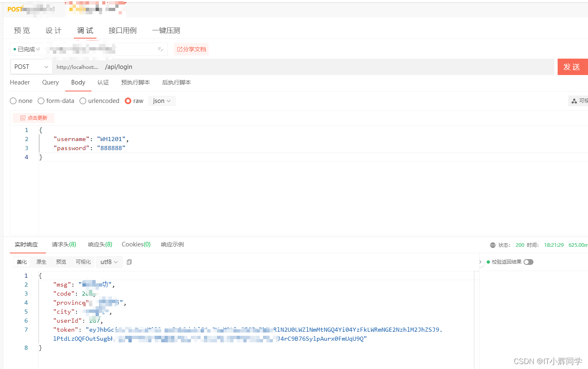The image size is (588, 369).
Task: Open the 响应示例 tab
Action: coord(172,244)
